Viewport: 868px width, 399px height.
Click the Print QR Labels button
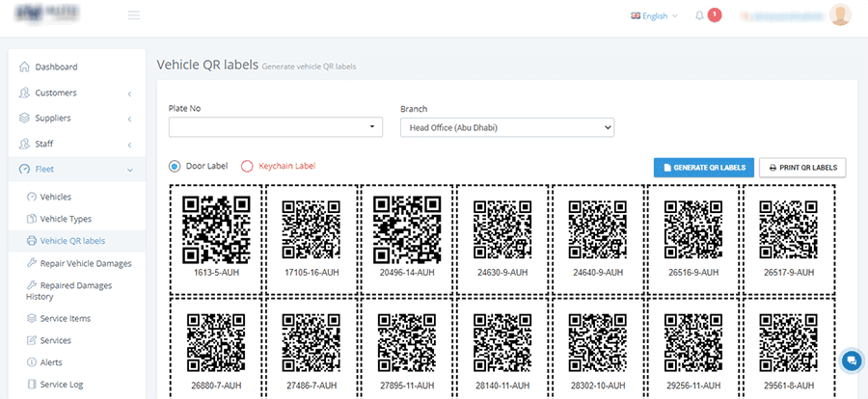(802, 167)
